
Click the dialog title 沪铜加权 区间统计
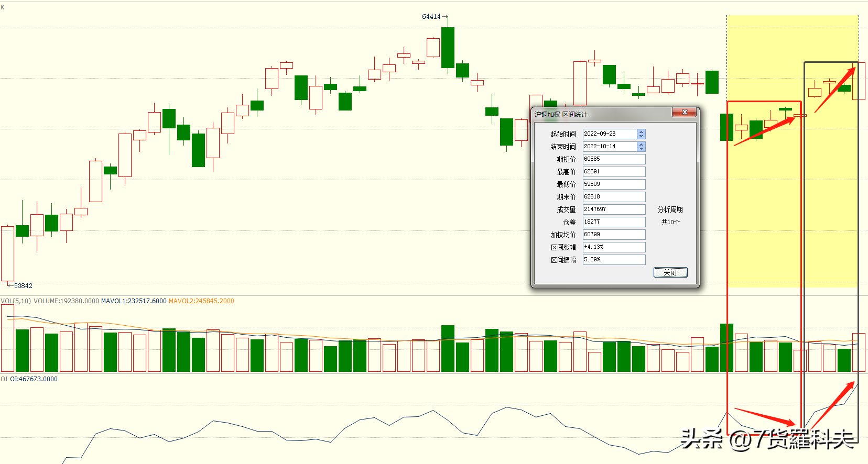561,114
